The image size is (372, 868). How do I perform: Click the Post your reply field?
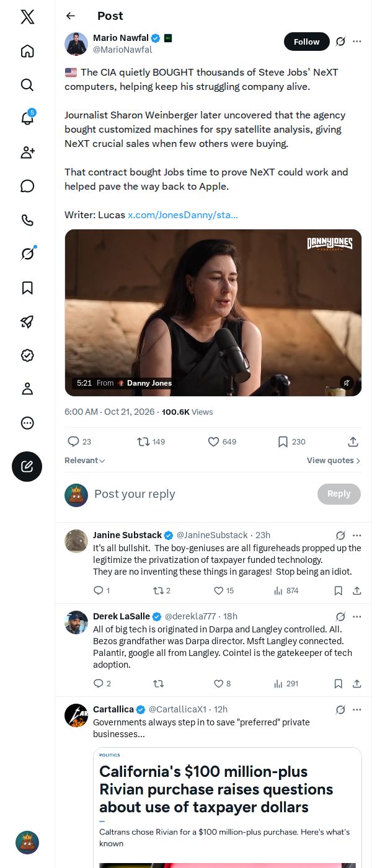coord(201,494)
